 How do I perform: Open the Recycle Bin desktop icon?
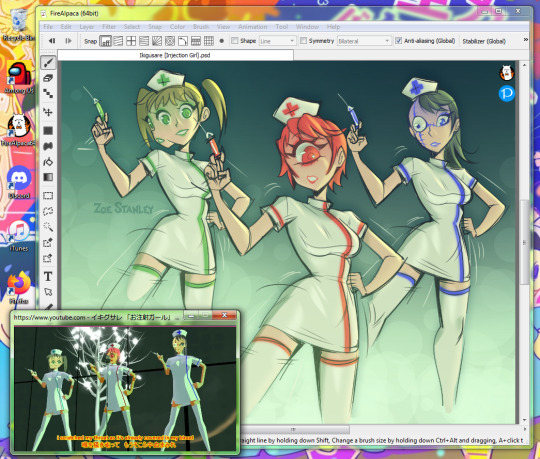point(19,25)
